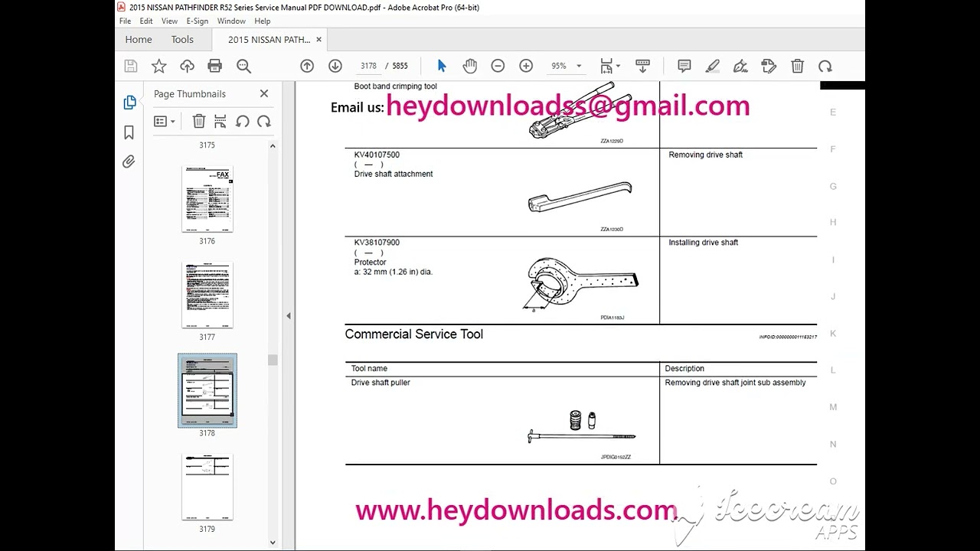Viewport: 980px width, 551px height.
Task: Click the 'Boot band crimping tool' text
Action: click(395, 86)
